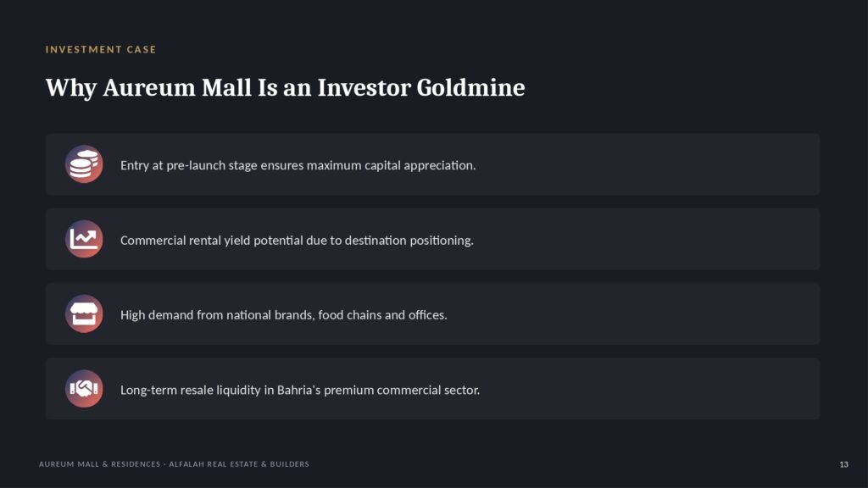Image resolution: width=868 pixels, height=488 pixels.
Task: Click 'destination positioning' in the second card
Action: tap(409, 241)
